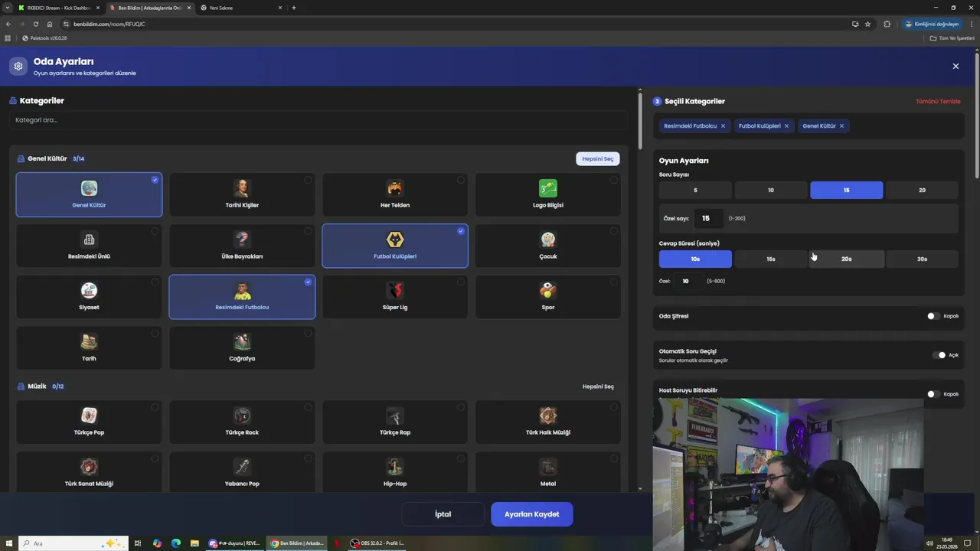
Task: Click the taskbar search box
Action: (x=73, y=543)
